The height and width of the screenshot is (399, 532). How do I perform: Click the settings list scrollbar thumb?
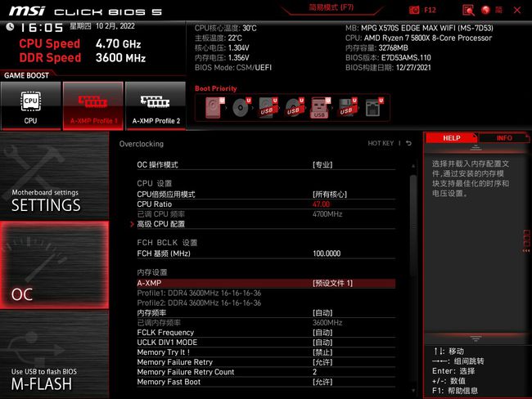pos(413,226)
